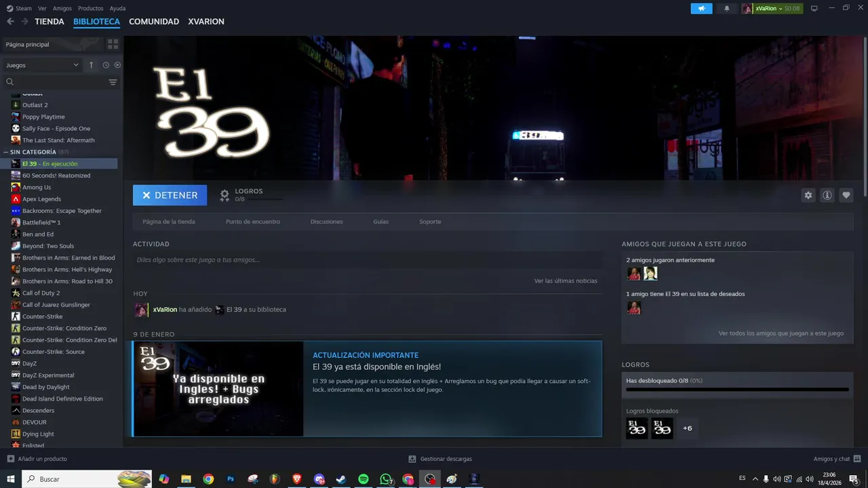This screenshot has width=868, height=488.
Task: Open Photoshop from the taskbar
Action: click(231, 479)
